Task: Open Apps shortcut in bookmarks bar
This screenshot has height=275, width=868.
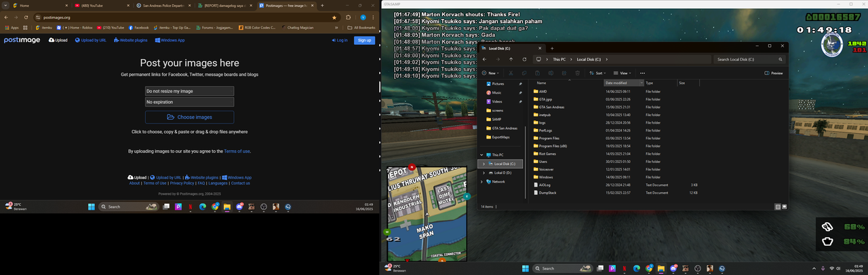Action: pos(12,28)
